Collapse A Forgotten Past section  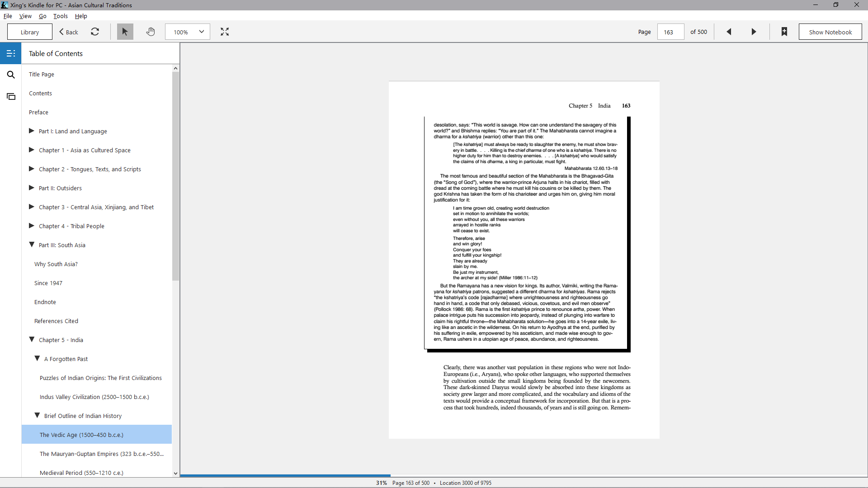click(37, 358)
